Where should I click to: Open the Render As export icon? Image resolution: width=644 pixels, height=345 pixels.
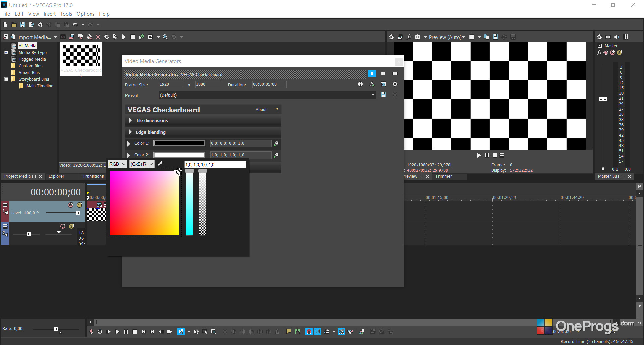[32, 25]
